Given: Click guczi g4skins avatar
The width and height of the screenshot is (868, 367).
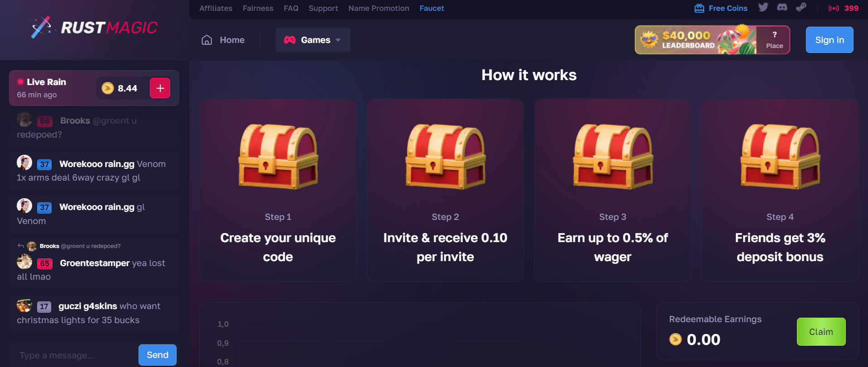Looking at the screenshot, I should pos(24,305).
